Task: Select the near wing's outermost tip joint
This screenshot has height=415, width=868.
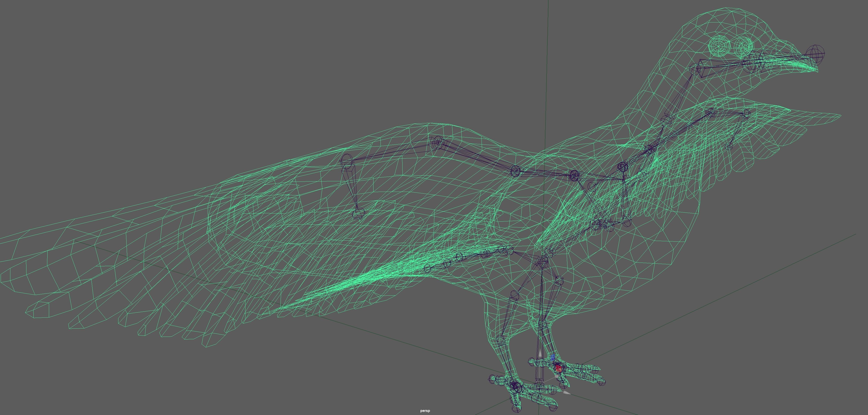Action: coord(428,268)
